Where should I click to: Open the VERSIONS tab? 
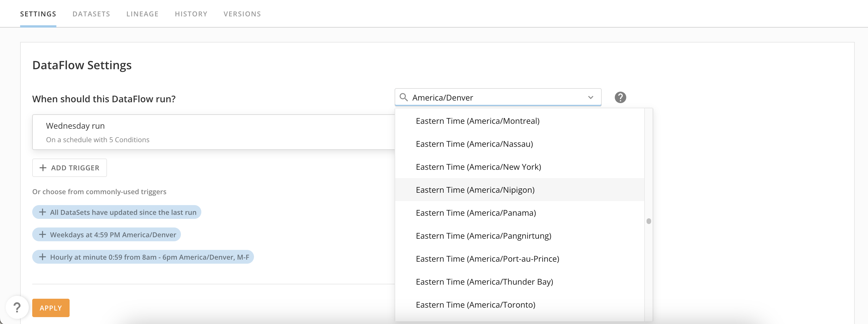[x=242, y=14]
